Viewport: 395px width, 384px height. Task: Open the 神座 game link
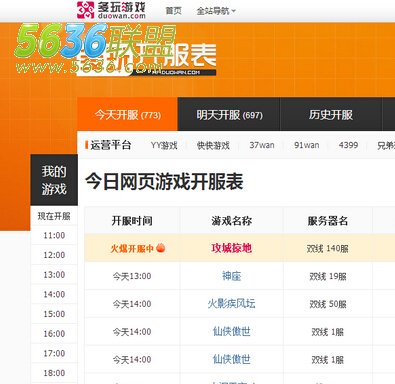[x=231, y=276]
